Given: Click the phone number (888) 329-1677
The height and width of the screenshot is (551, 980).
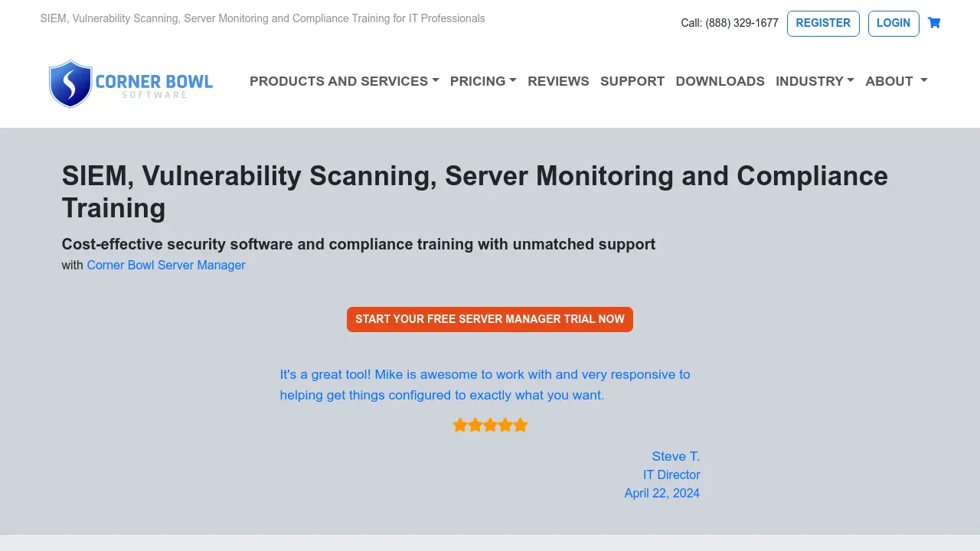Looking at the screenshot, I should [742, 23].
